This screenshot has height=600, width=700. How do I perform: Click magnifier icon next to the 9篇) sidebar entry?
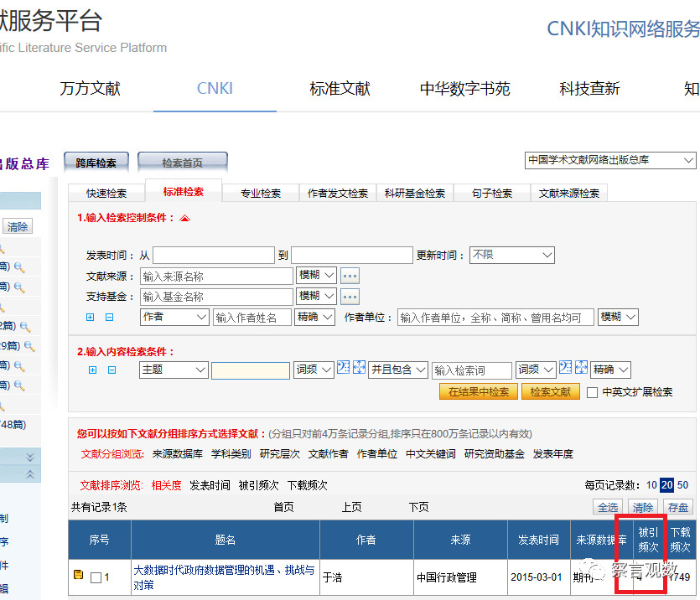click(29, 346)
